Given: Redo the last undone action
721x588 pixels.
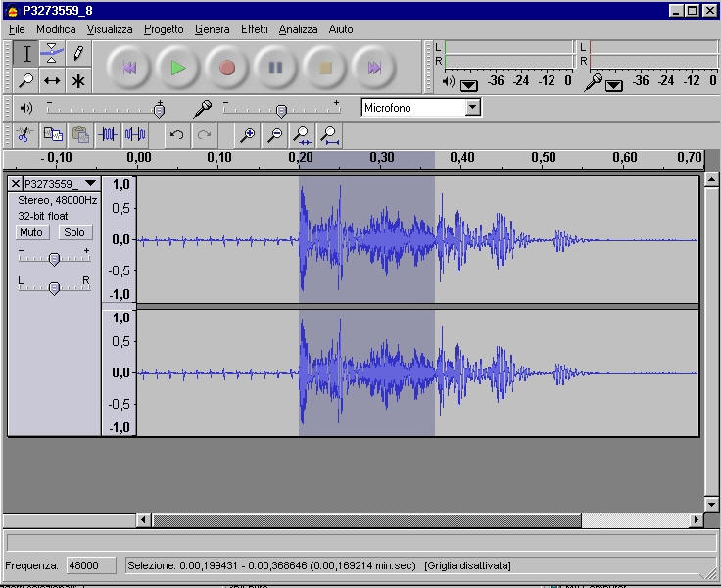Looking at the screenshot, I should click(204, 135).
